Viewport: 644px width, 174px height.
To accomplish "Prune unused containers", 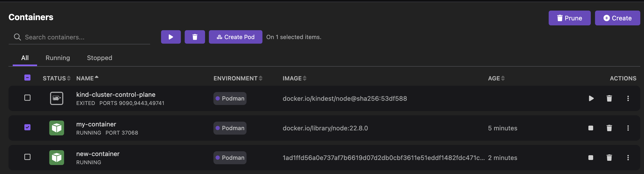I will coord(569,18).
